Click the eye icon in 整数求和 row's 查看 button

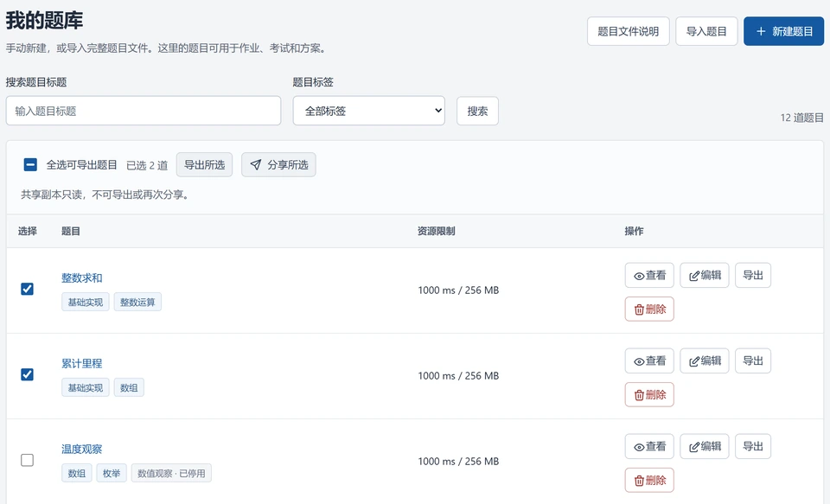pyautogui.click(x=639, y=277)
